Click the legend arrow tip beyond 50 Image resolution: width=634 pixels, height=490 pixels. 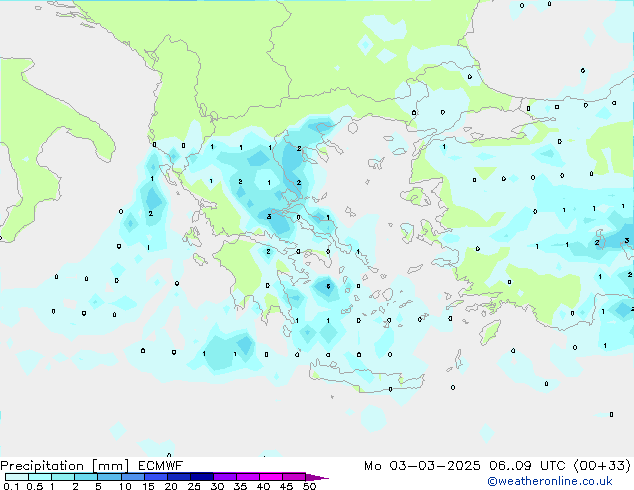[x=317, y=477]
